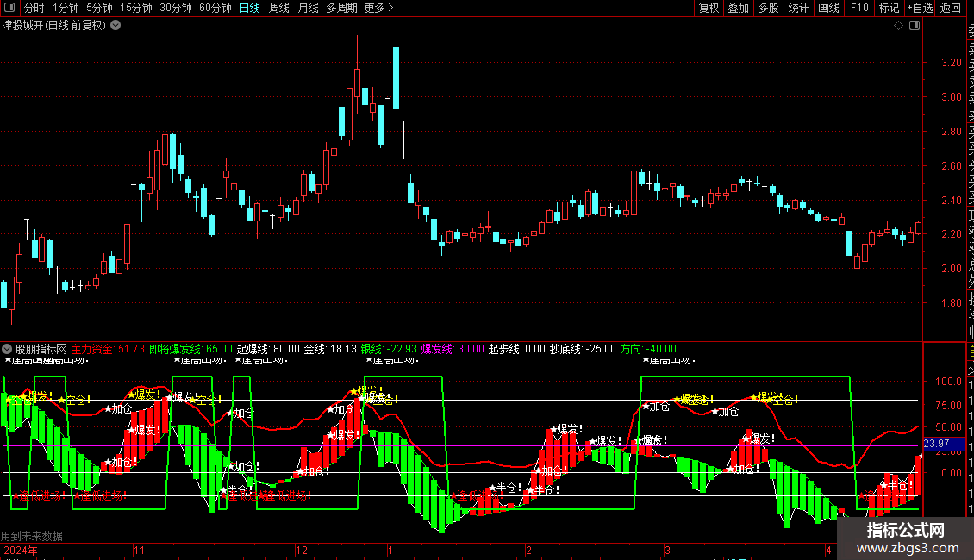
Task: Open the 统计 statistics tool
Action: click(798, 8)
